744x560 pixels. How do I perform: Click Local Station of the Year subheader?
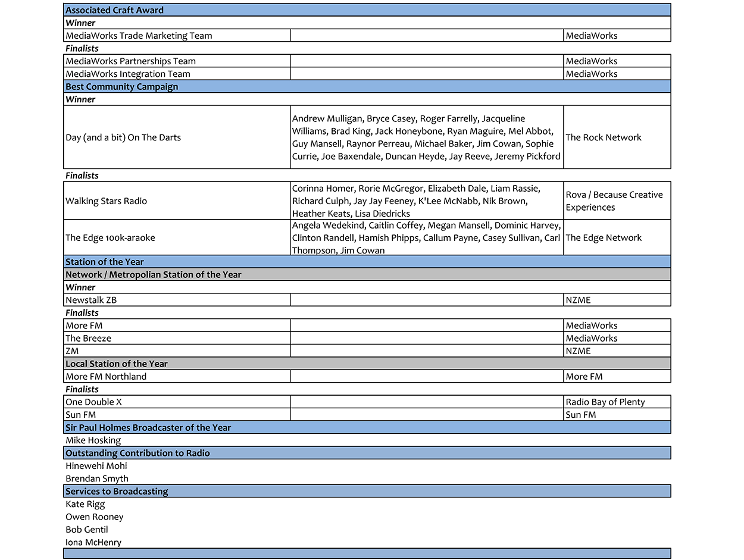367,364
